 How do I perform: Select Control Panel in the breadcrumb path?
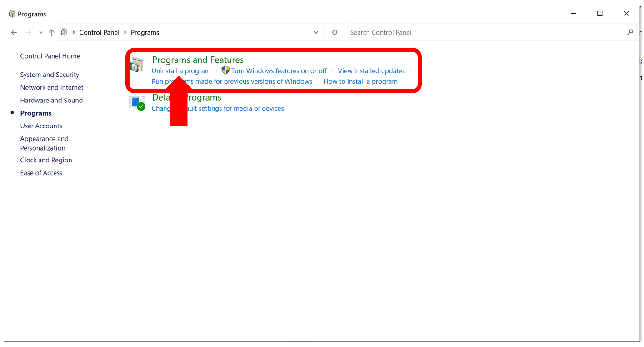[x=99, y=32]
